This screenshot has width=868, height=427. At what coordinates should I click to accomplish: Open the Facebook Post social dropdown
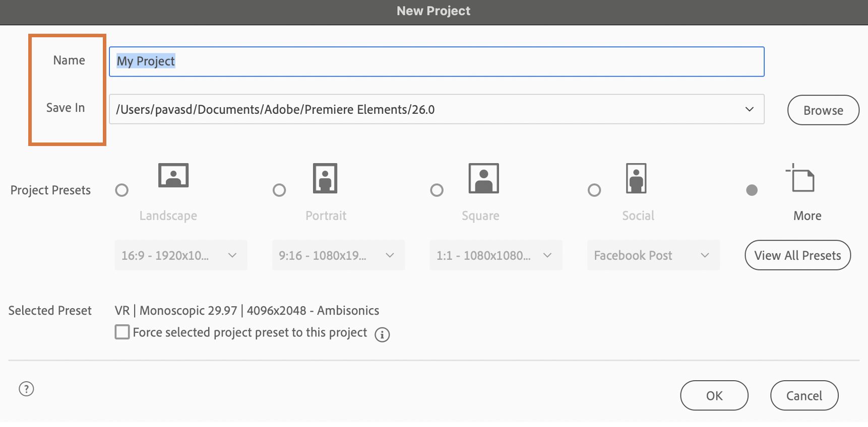pos(653,255)
